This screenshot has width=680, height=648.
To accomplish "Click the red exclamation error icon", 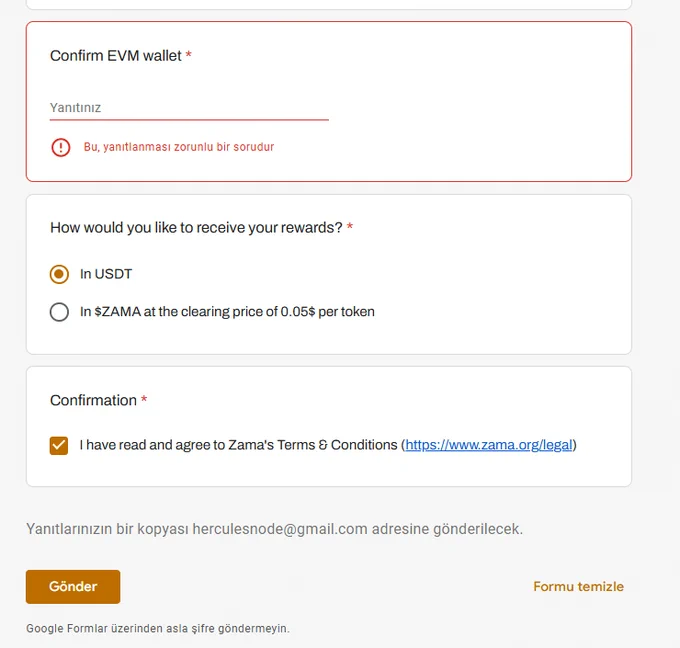I will click(x=61, y=147).
